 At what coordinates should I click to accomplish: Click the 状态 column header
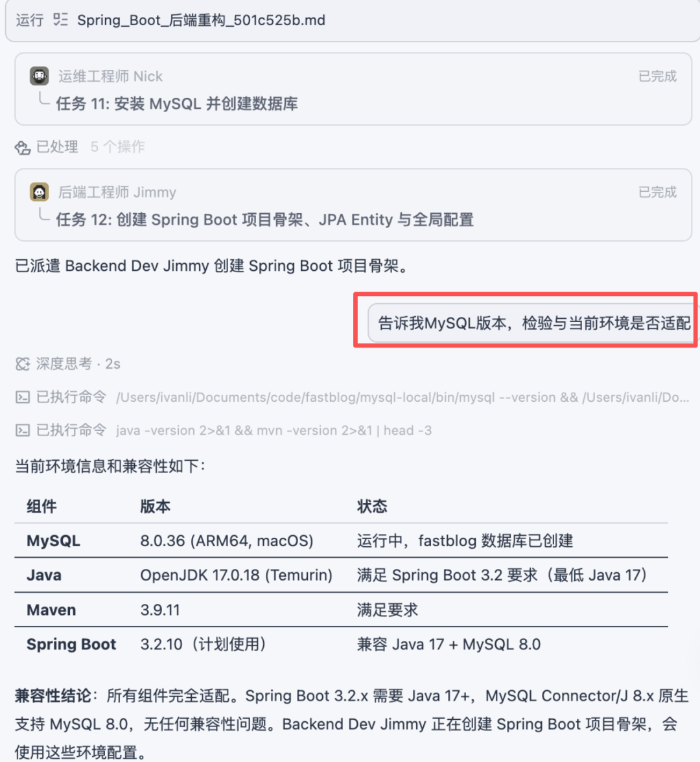click(372, 507)
